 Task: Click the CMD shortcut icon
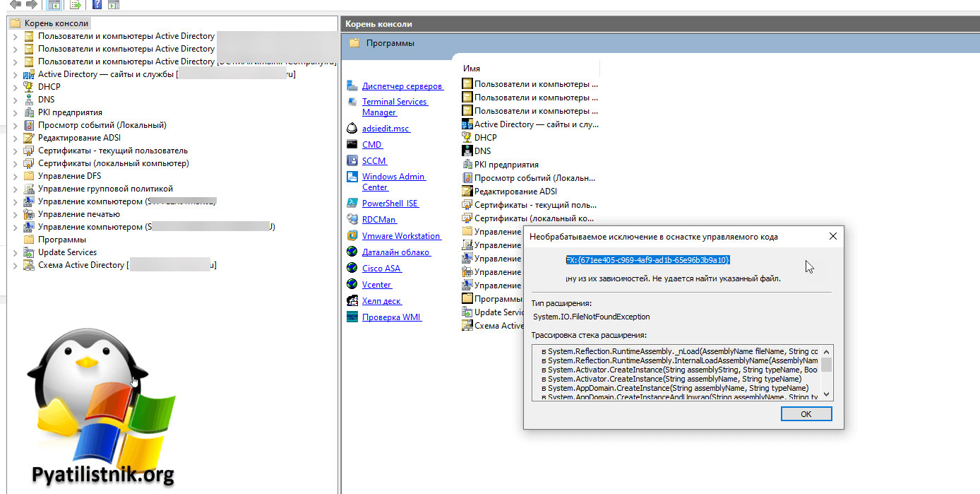(352, 144)
